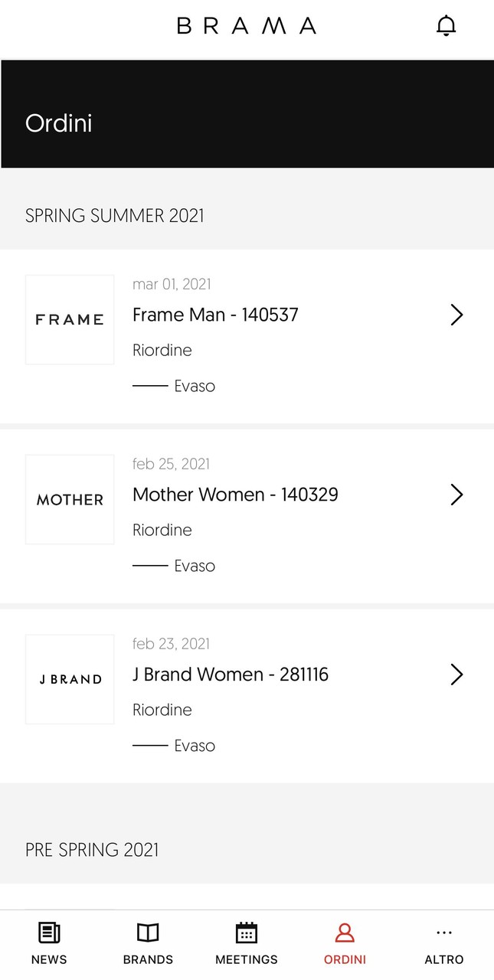494x980 pixels.
Task: Select the ORDINI person icon
Action: [x=345, y=933]
